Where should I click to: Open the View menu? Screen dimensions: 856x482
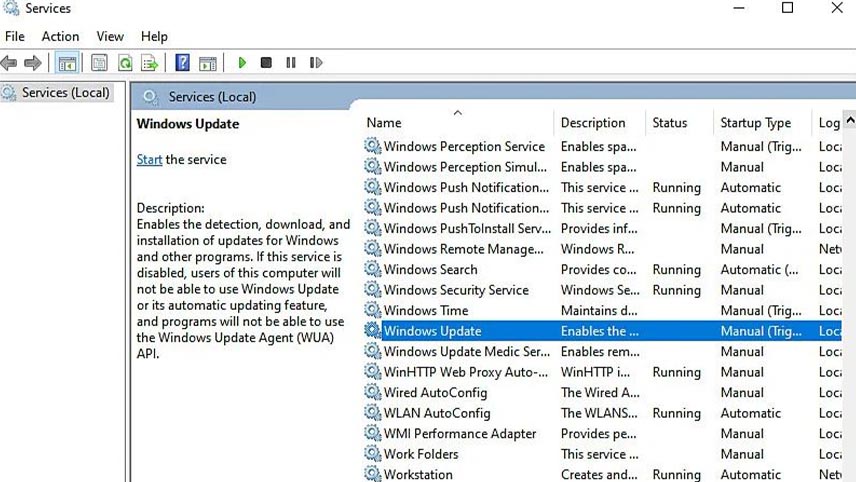click(110, 37)
